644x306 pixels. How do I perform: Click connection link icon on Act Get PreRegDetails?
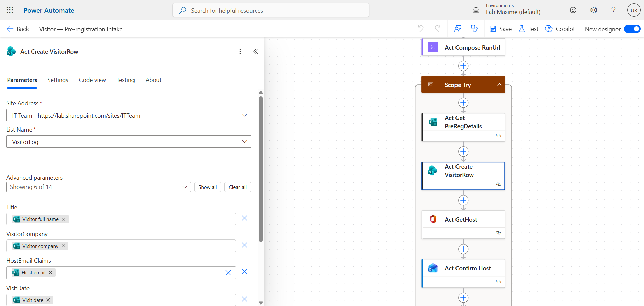pyautogui.click(x=499, y=136)
